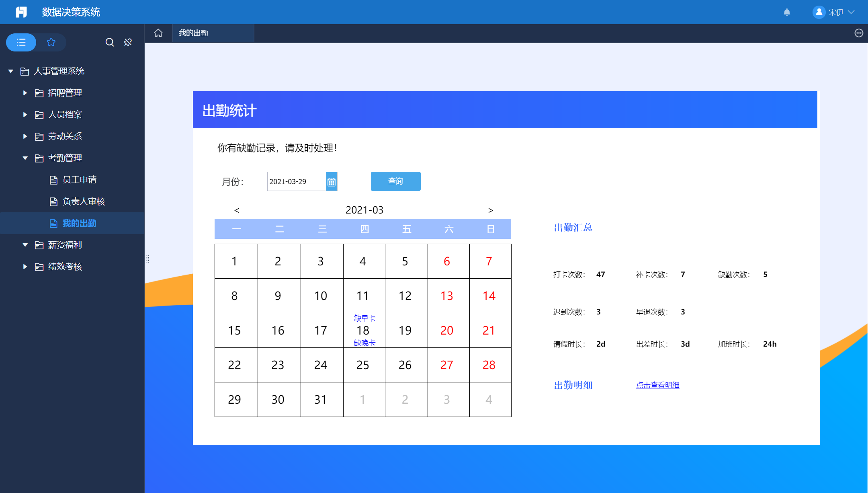Click the user avatar icon

[819, 12]
